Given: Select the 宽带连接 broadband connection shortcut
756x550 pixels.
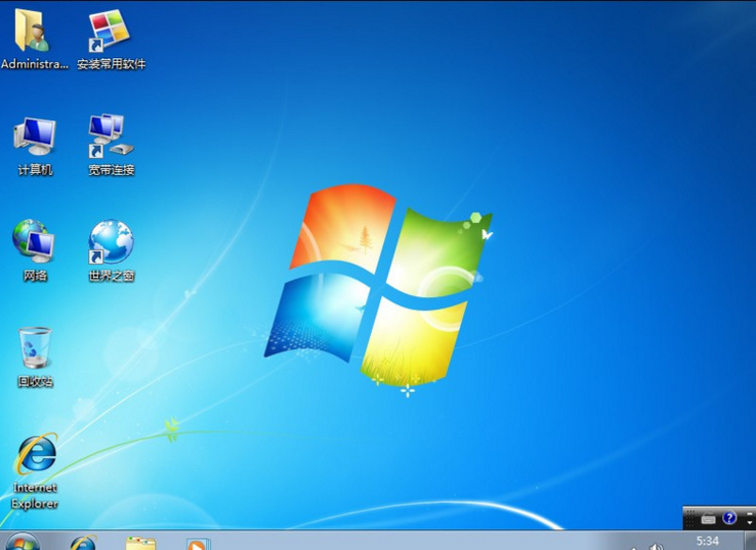Looking at the screenshot, I should [112, 145].
